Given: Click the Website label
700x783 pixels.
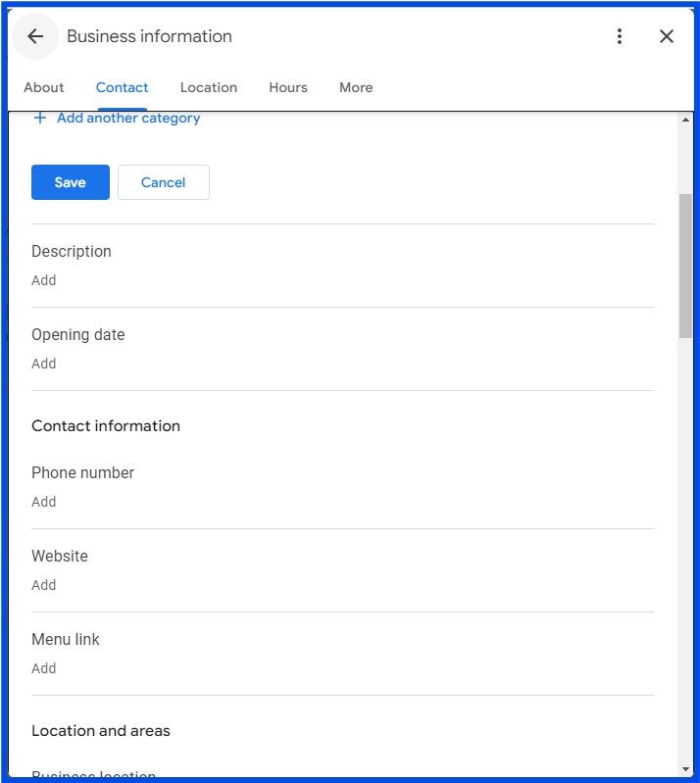Looking at the screenshot, I should click(60, 556).
